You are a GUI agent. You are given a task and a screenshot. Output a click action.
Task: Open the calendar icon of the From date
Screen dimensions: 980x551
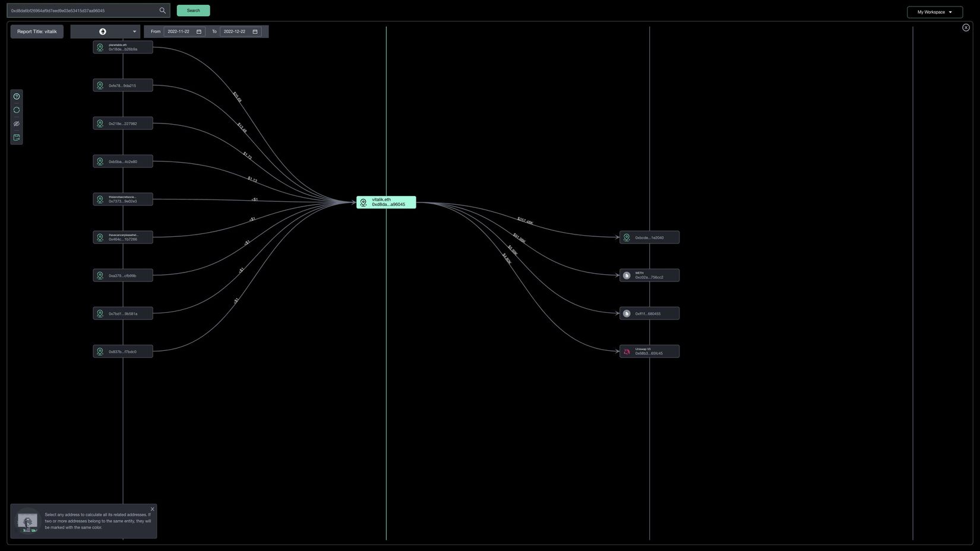coord(199,31)
